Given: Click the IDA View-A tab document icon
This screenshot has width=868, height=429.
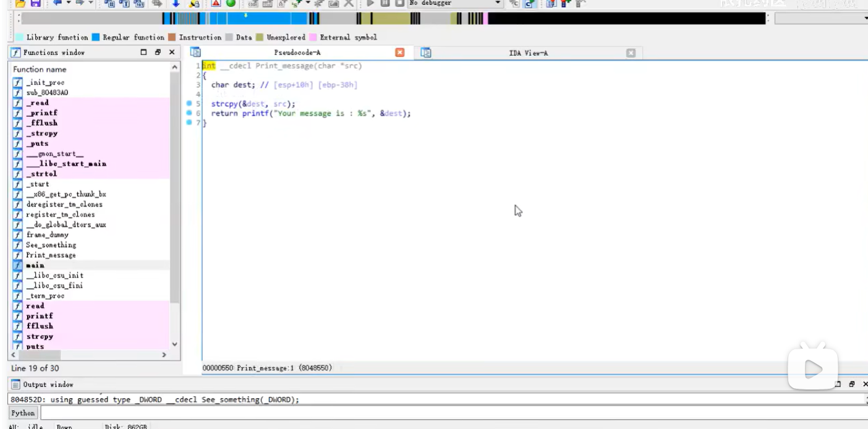Looking at the screenshot, I should click(426, 53).
